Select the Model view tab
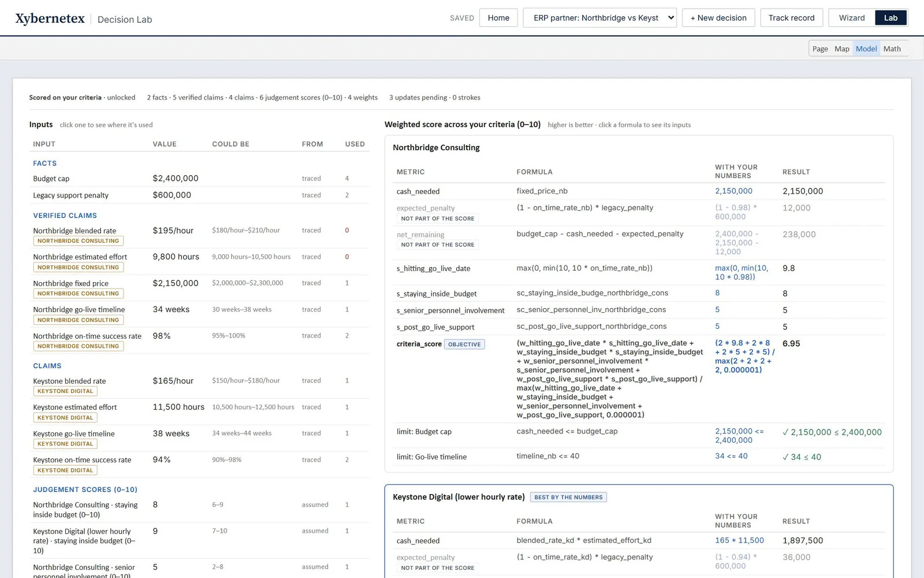 point(866,49)
